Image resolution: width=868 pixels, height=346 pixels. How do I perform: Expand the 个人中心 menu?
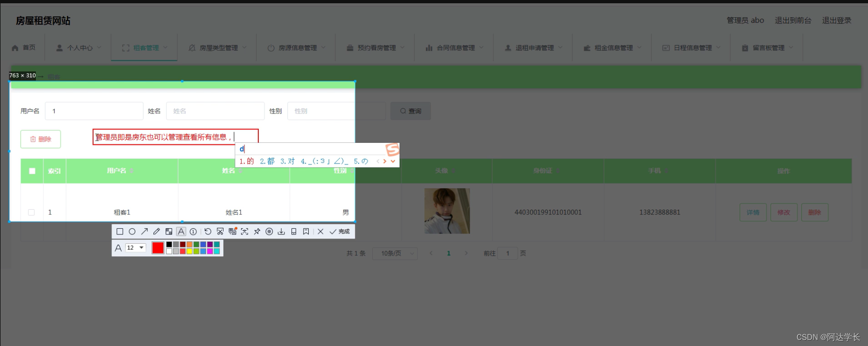click(78, 48)
